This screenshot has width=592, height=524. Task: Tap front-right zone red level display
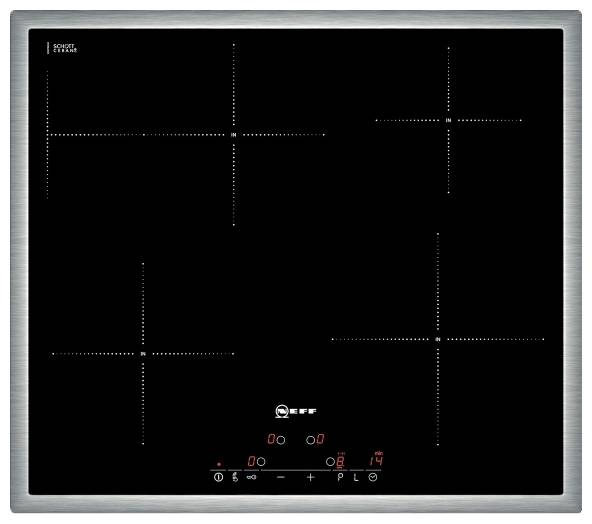[x=340, y=461]
